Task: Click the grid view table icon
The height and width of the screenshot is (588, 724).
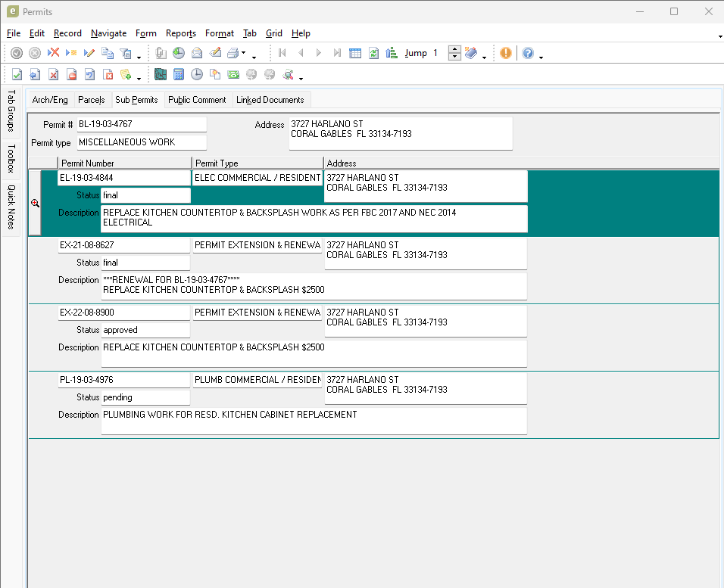Action: point(355,53)
